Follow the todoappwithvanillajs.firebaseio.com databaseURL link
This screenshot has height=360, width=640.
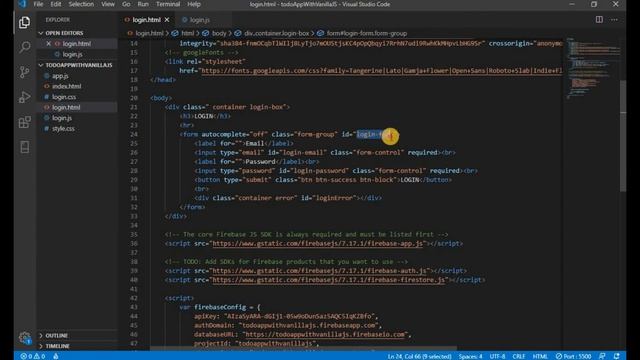point(325,335)
